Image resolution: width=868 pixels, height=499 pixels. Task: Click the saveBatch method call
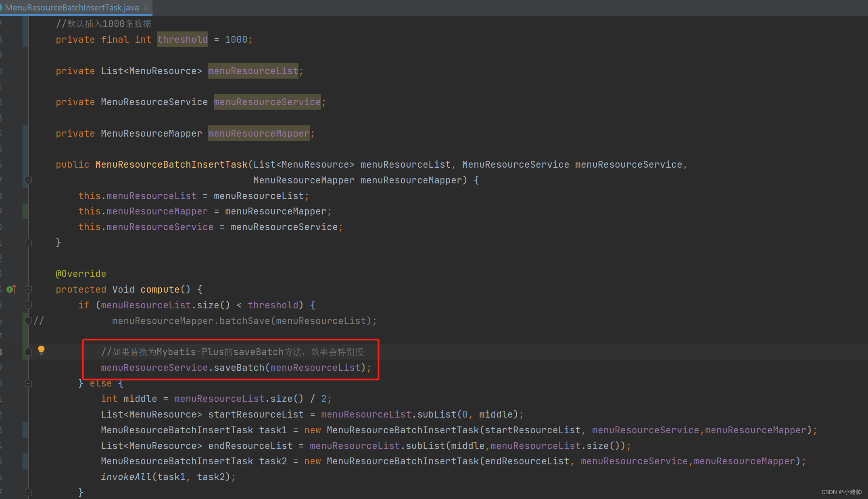coord(238,368)
